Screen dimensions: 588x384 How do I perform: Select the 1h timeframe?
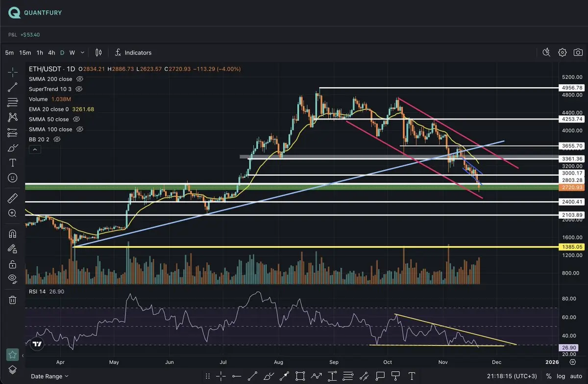pyautogui.click(x=40, y=52)
